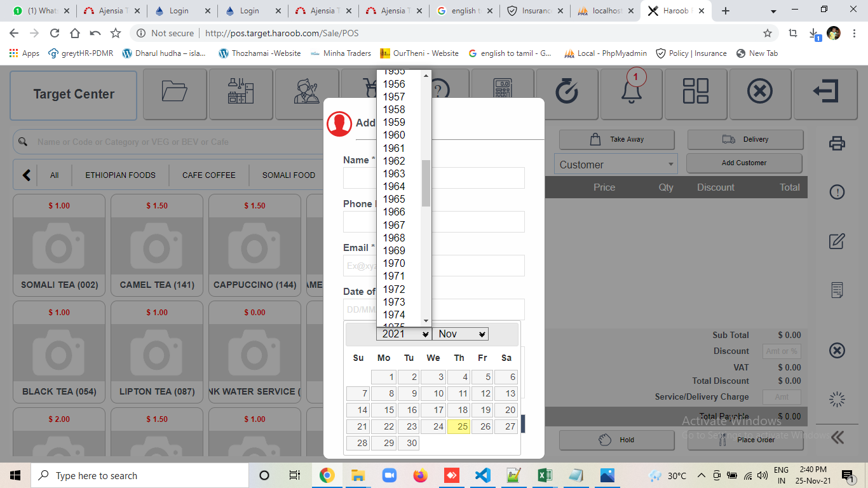Click the year list scroll down arrow
The height and width of the screenshot is (488, 868).
point(426,321)
